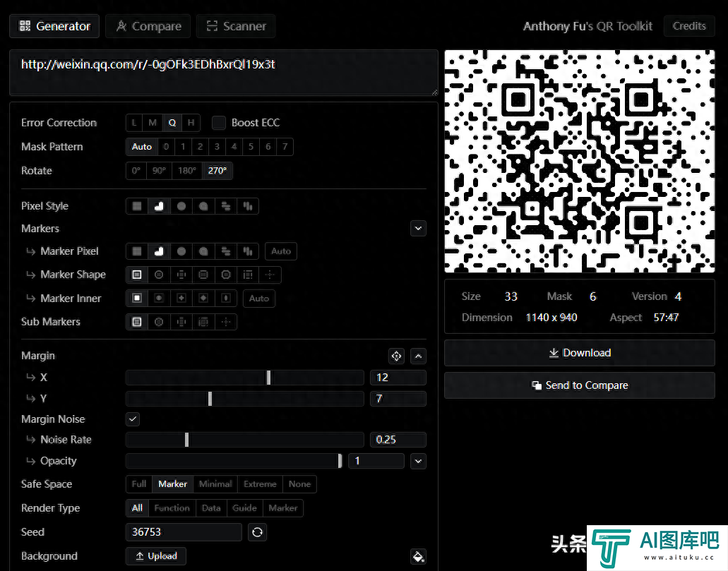Click the Opacity slider handle
The height and width of the screenshot is (571, 728).
[340, 461]
